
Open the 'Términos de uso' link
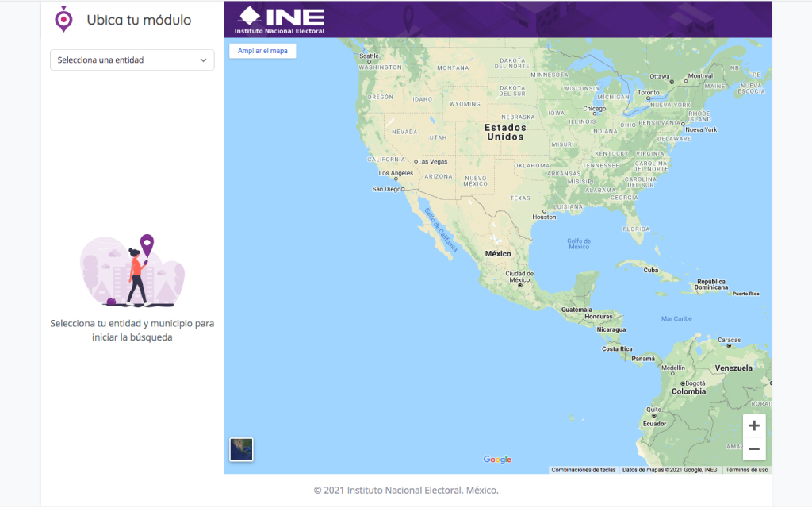(x=746, y=470)
